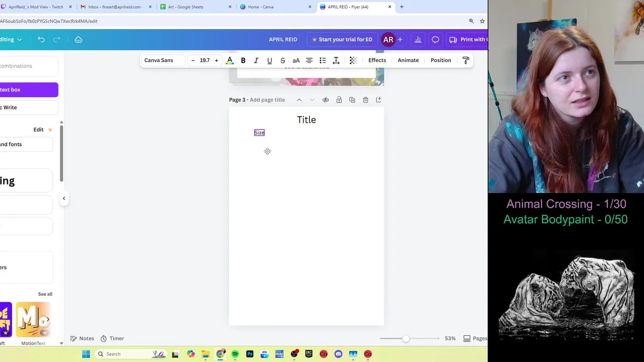Viewport: 644px width, 362px height.
Task: Increase font size with plus button
Action: 216,60
